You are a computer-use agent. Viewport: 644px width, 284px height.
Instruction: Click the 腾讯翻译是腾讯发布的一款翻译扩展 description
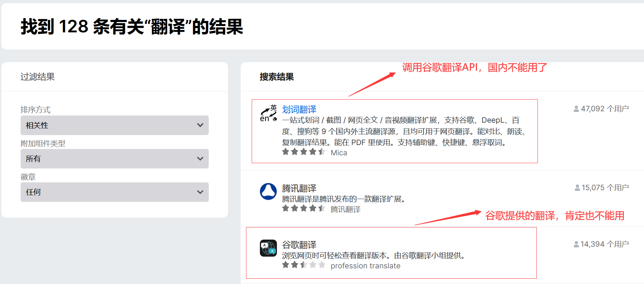(344, 199)
